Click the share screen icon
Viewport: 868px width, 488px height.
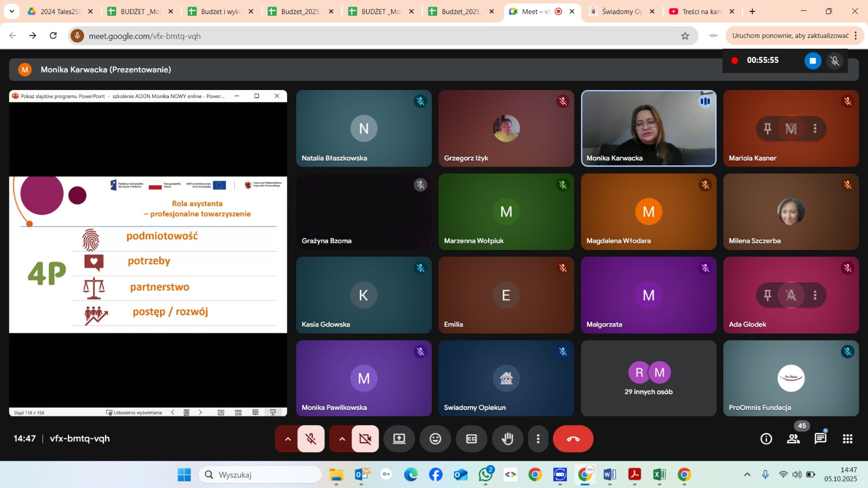click(399, 439)
